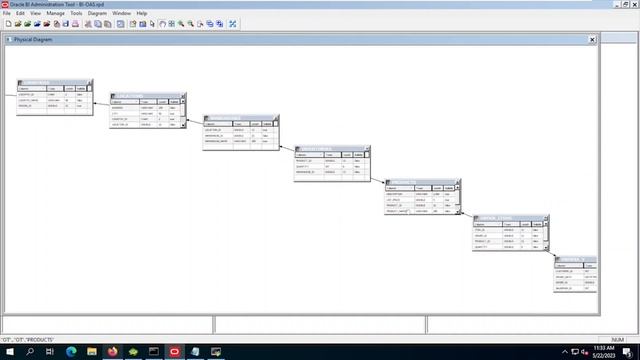Click the red Oracle icon in the taskbar

(175, 351)
